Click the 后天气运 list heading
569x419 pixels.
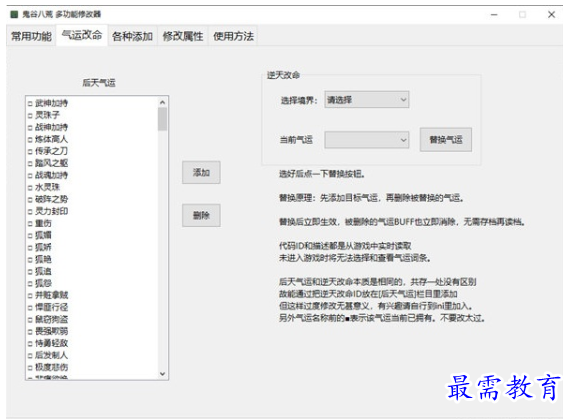(98, 83)
